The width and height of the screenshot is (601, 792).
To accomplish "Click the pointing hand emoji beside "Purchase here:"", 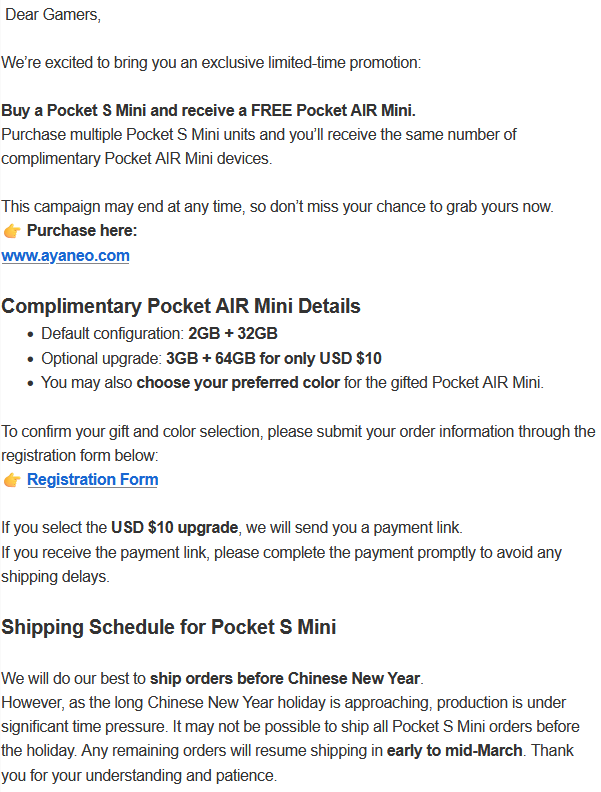I will (12, 231).
